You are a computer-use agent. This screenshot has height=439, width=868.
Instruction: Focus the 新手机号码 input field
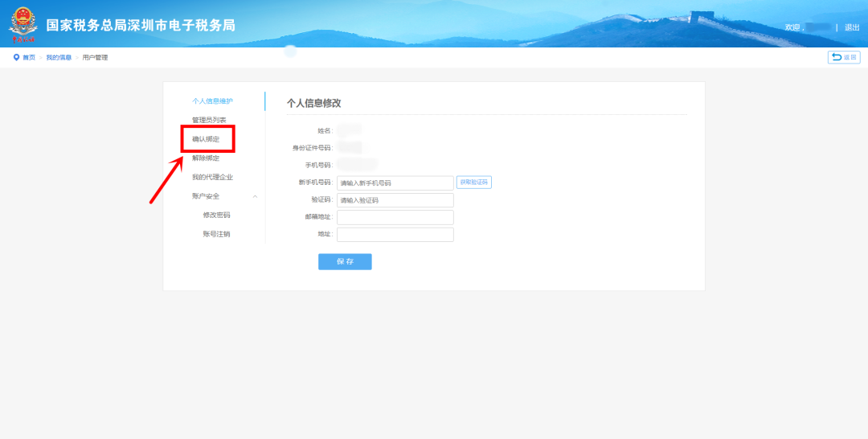click(x=395, y=183)
